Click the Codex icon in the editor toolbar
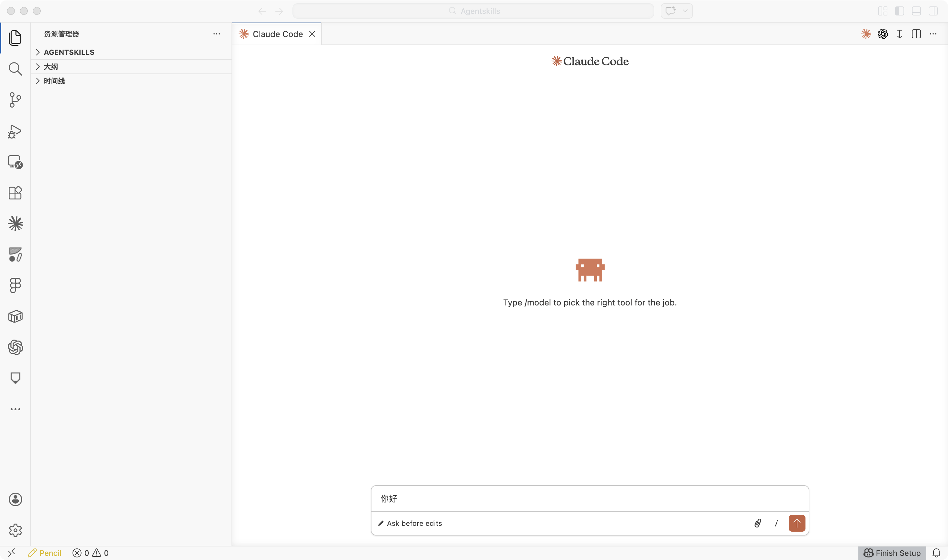The image size is (948, 560). point(883,34)
